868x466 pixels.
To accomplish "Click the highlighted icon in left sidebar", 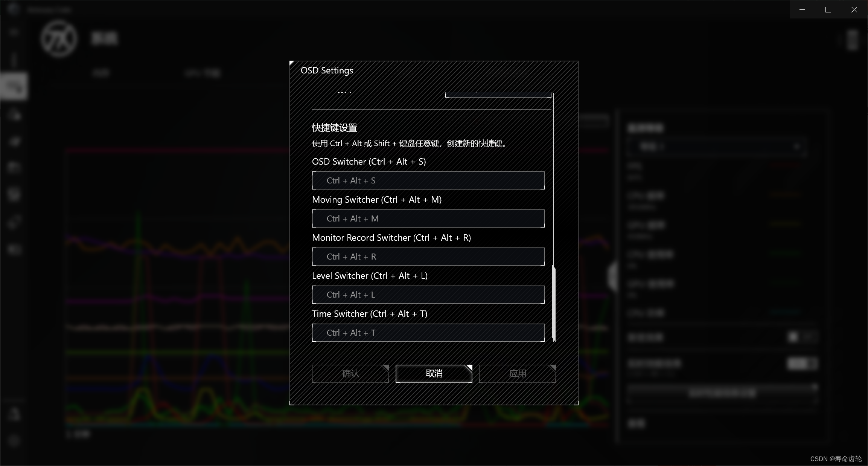I will [x=14, y=87].
